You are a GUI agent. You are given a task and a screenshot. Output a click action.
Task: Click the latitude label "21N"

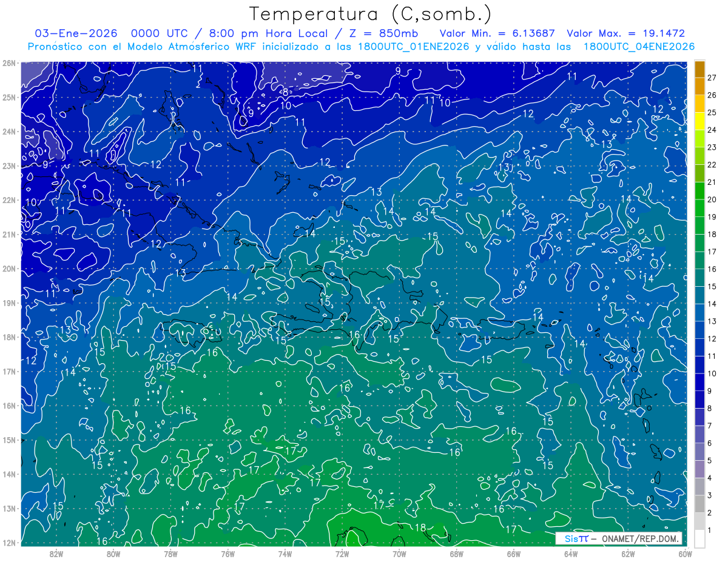point(8,235)
